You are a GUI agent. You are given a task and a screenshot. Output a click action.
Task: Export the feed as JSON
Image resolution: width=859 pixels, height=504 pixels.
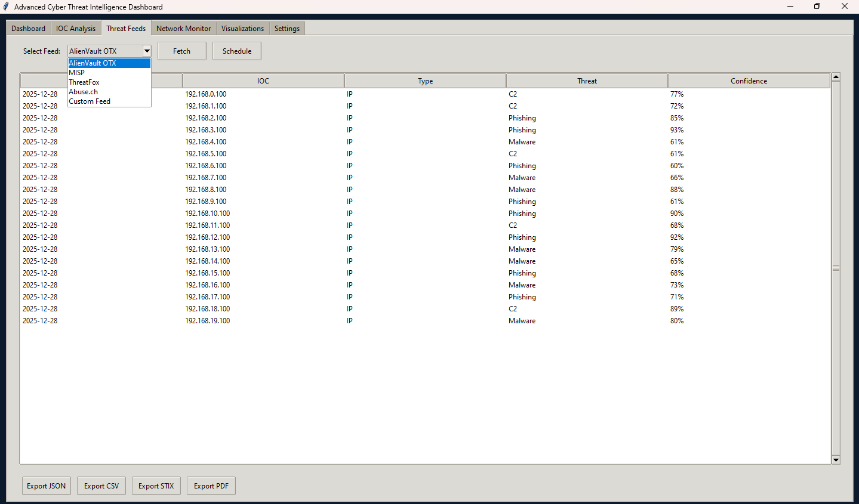(47, 486)
